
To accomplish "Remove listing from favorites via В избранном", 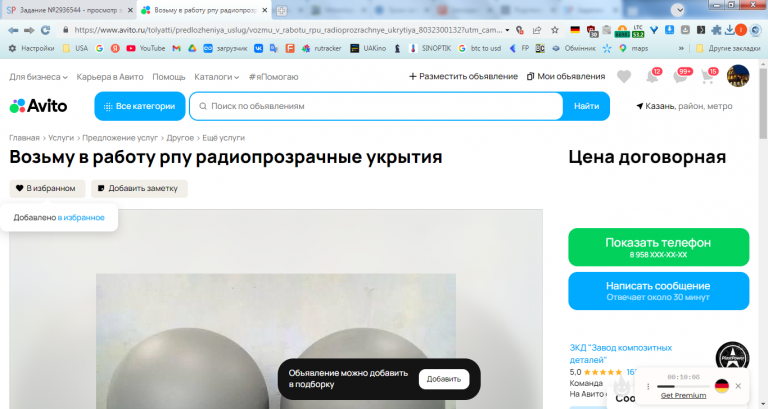I will [x=47, y=188].
